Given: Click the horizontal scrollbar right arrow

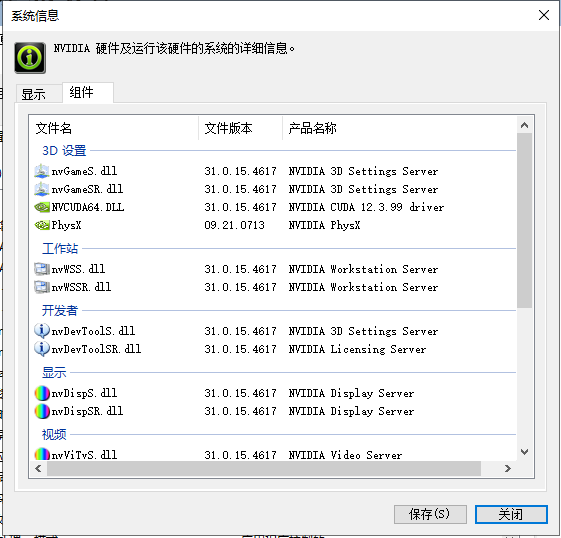Looking at the screenshot, I should click(x=508, y=468).
